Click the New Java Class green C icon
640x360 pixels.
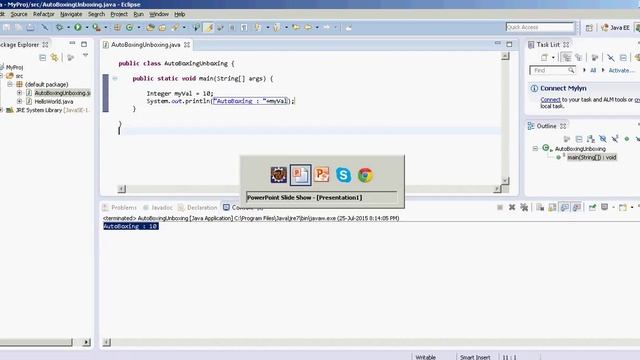(129, 27)
